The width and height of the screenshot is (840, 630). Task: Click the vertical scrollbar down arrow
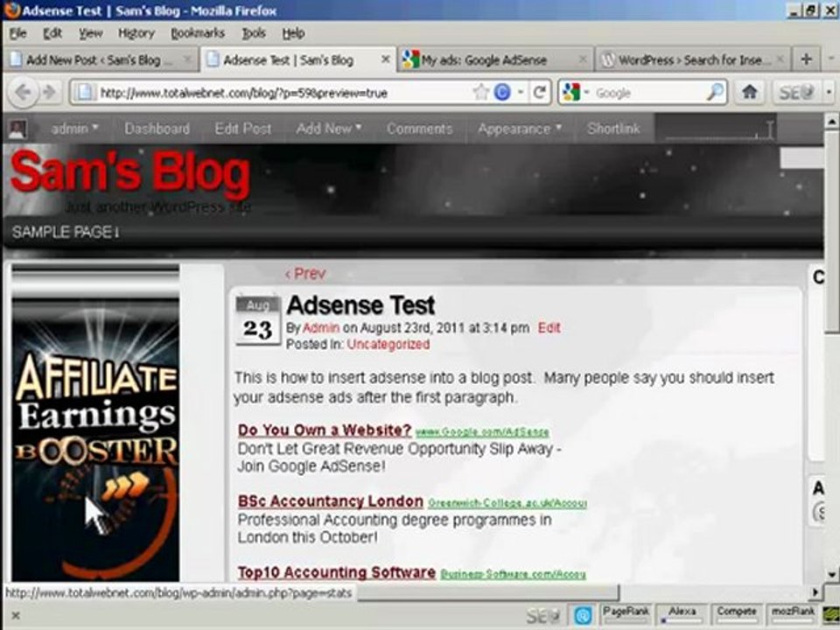pos(831,574)
